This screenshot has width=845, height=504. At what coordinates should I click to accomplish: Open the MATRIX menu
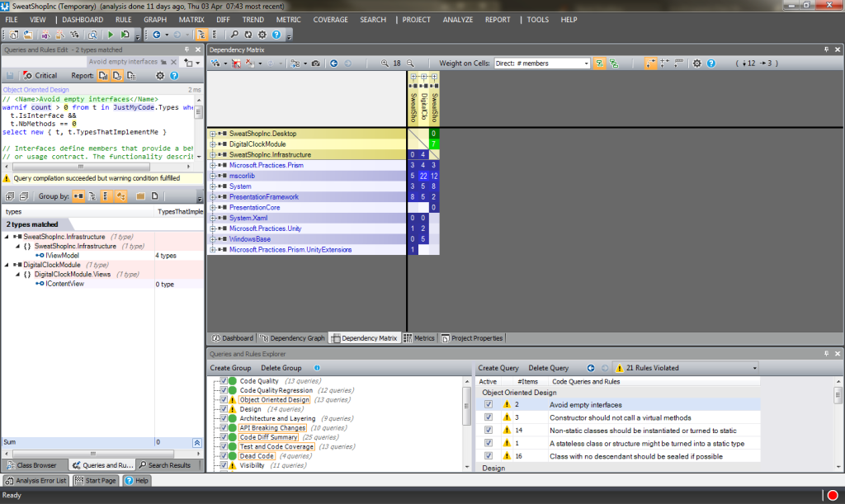point(191,20)
